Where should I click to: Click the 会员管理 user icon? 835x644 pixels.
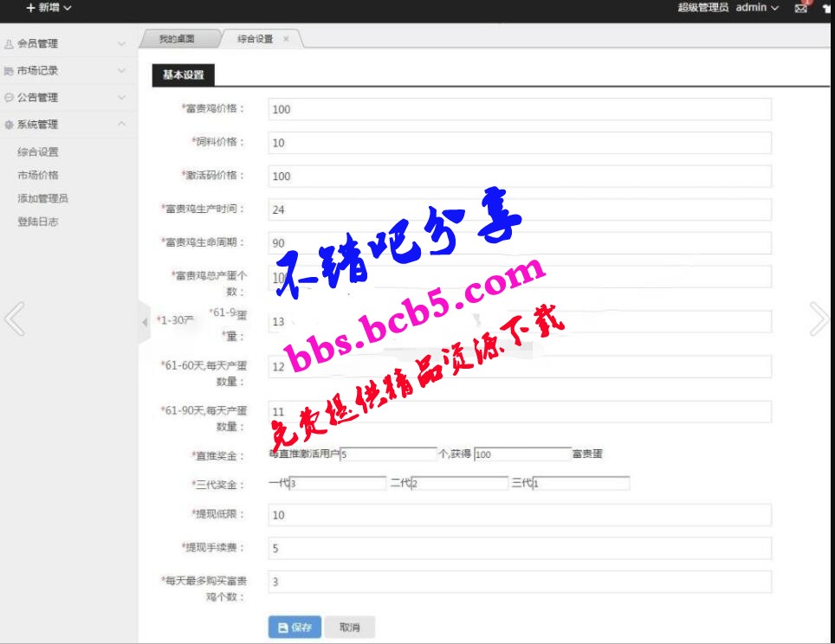click(x=9, y=44)
